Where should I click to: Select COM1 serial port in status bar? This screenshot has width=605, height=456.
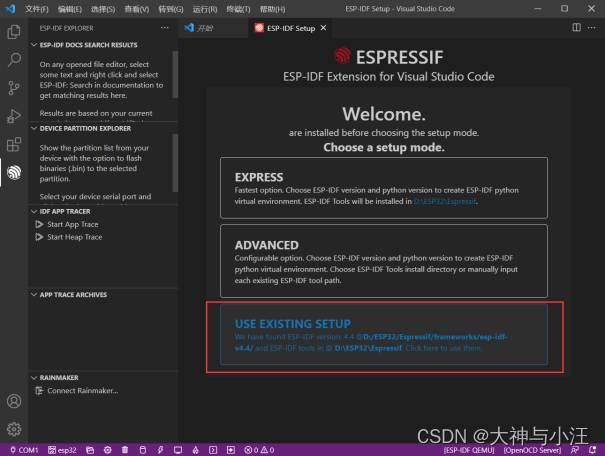(x=24, y=450)
